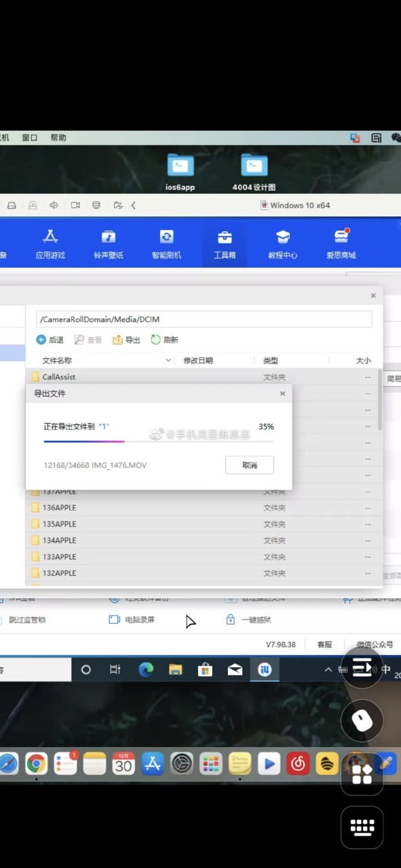The image size is (401, 868).
Task: Click the 刷新 refresh button
Action: point(165,340)
